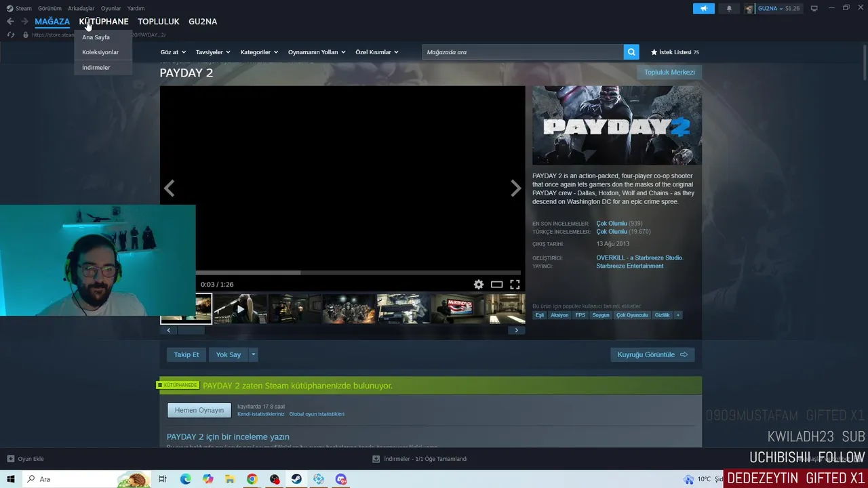Screen dimensions: 868x488
Task: Open OVERKILL - a Starbreeze Studio developer link
Action: (x=639, y=258)
